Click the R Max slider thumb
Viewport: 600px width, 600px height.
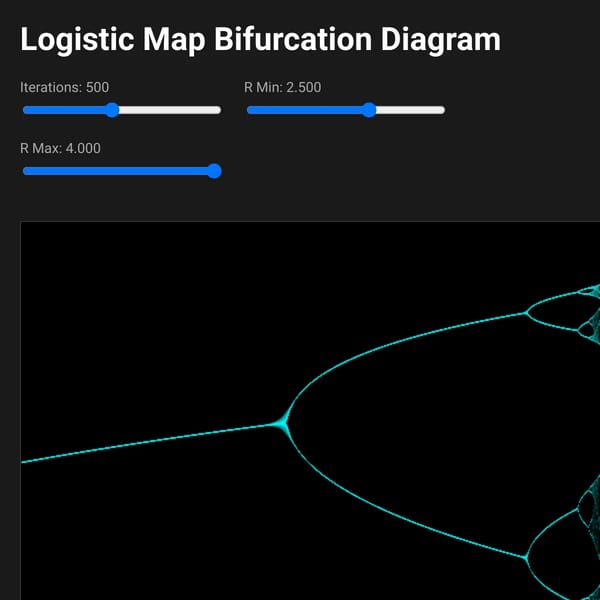pos(214,171)
